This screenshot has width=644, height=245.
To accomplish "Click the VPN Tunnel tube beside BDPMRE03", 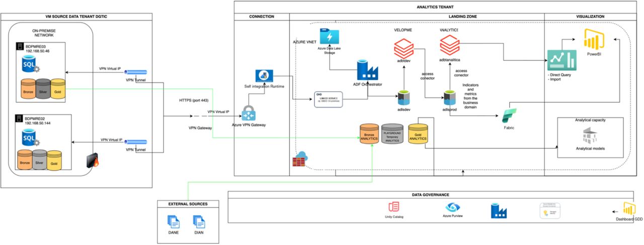I will coord(136,72).
